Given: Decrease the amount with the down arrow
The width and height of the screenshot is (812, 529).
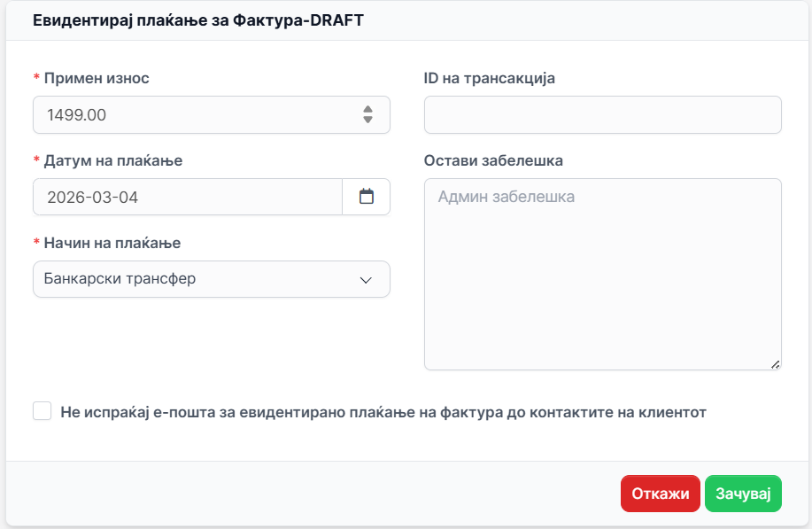Looking at the screenshot, I should [x=368, y=120].
